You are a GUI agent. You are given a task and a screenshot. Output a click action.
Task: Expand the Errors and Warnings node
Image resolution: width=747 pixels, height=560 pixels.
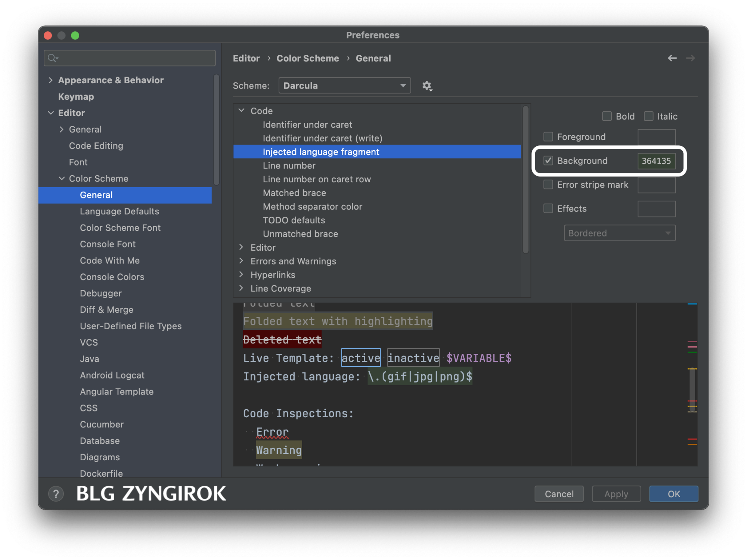(x=241, y=261)
